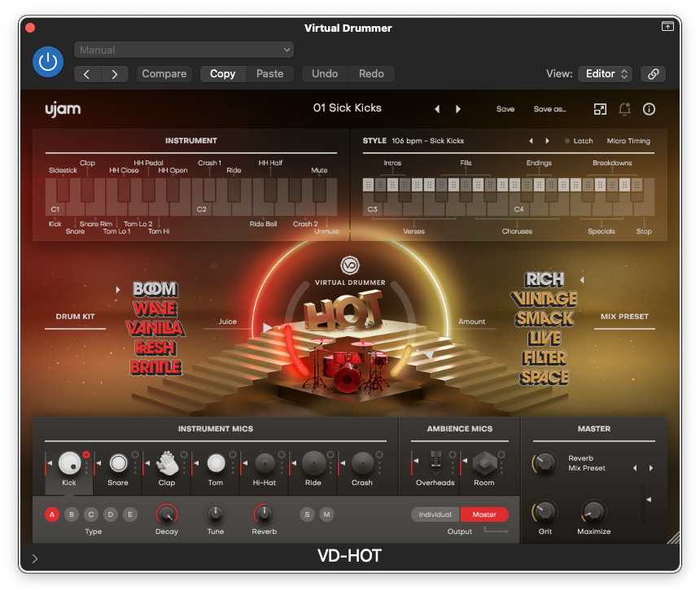The image size is (700, 595).
Task: Open the notifications bell icon
Action: [624, 109]
